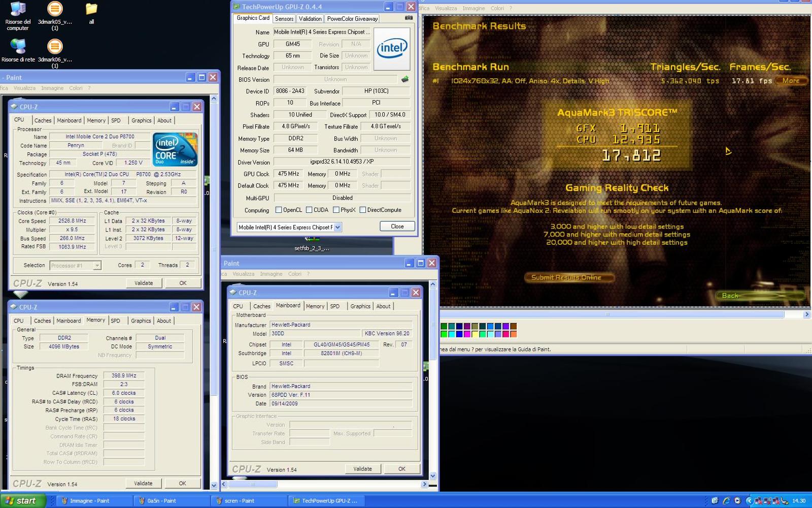Click left arrow of middle Paint horizontal scrollbar

point(224,484)
